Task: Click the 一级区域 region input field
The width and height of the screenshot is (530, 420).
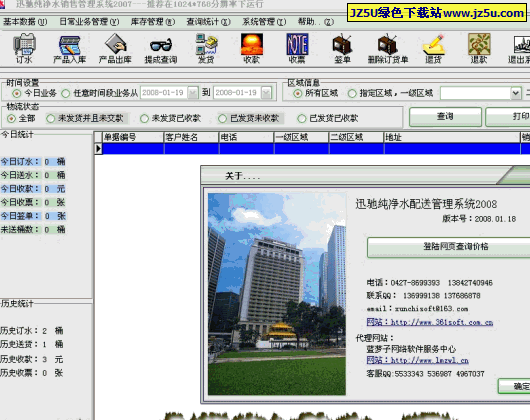Action: tap(475, 93)
